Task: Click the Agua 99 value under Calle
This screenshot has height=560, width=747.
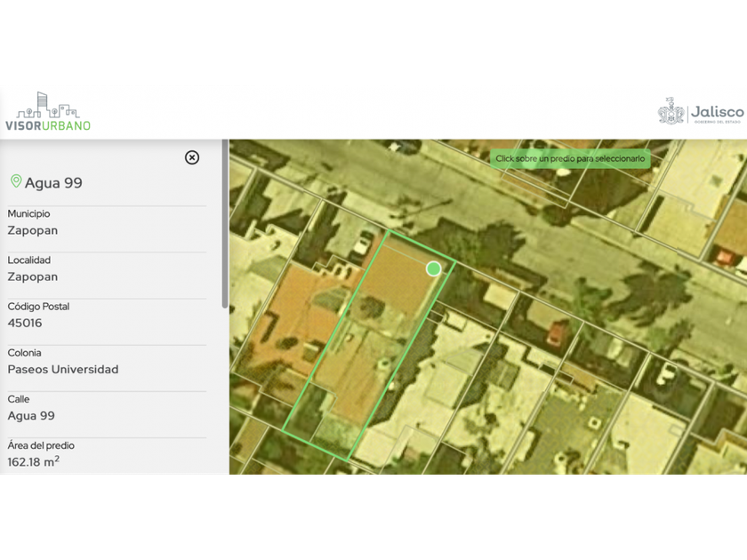Action: (x=31, y=415)
